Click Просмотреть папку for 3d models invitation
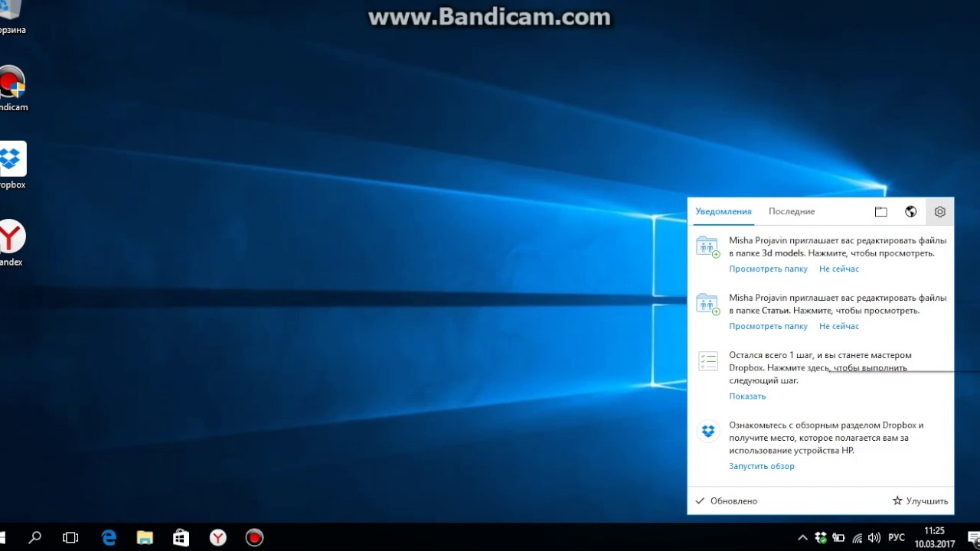 click(768, 269)
